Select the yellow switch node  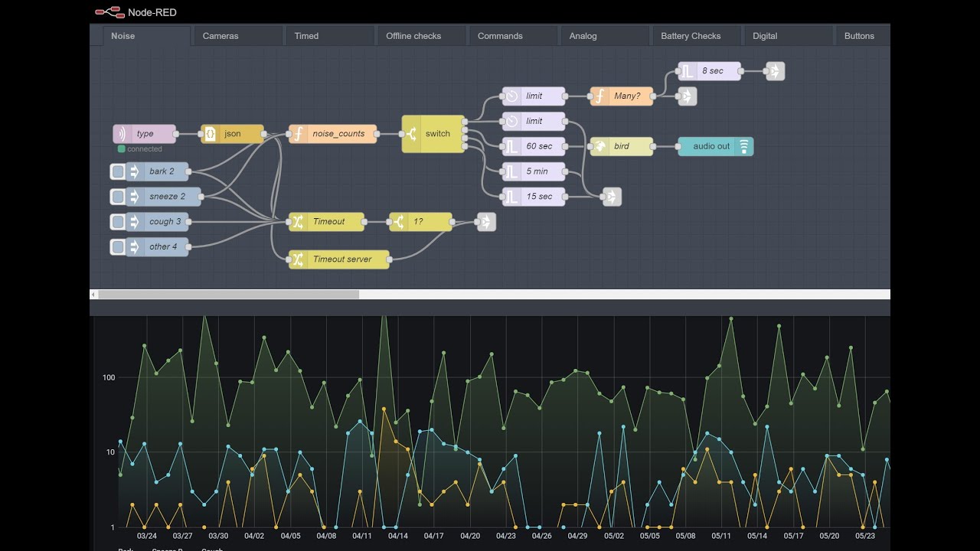pos(433,134)
